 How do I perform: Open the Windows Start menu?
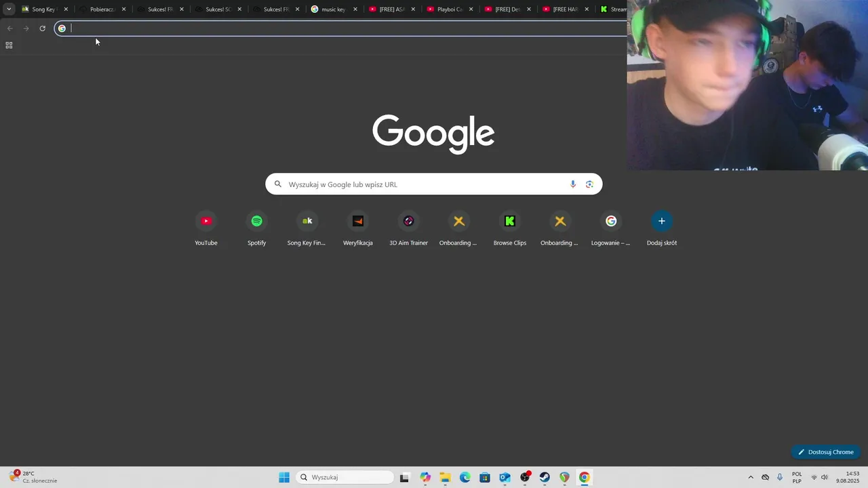(x=284, y=477)
